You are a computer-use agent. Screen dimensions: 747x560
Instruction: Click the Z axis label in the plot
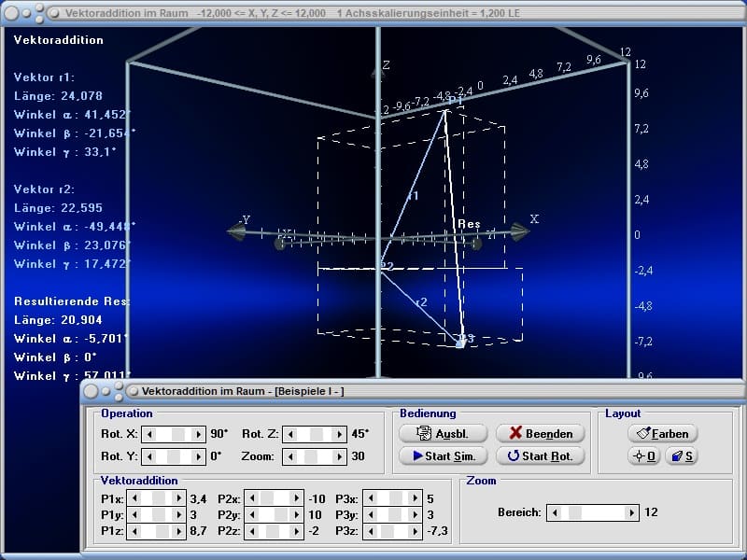pyautogui.click(x=386, y=64)
